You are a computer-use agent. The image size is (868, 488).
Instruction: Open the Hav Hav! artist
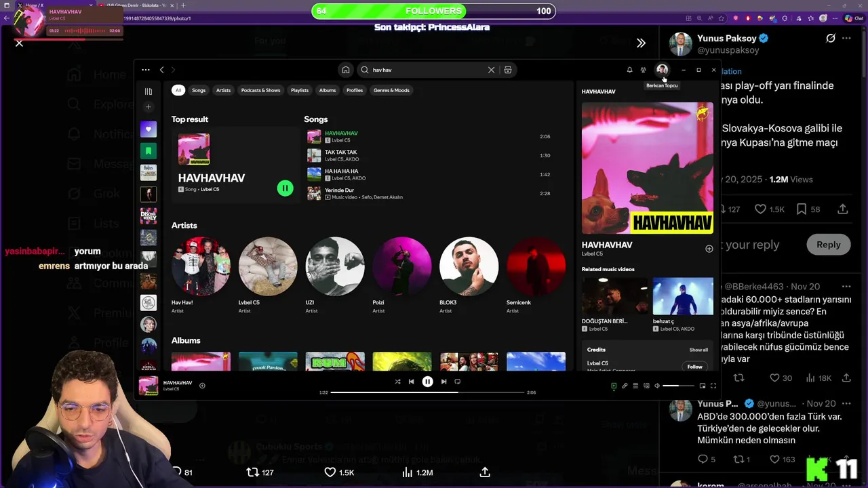point(201,275)
